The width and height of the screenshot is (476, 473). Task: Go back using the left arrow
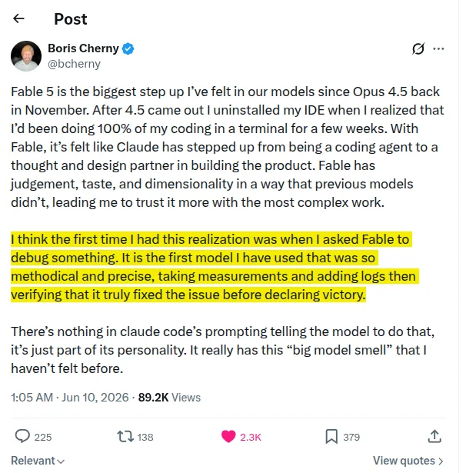click(x=18, y=18)
